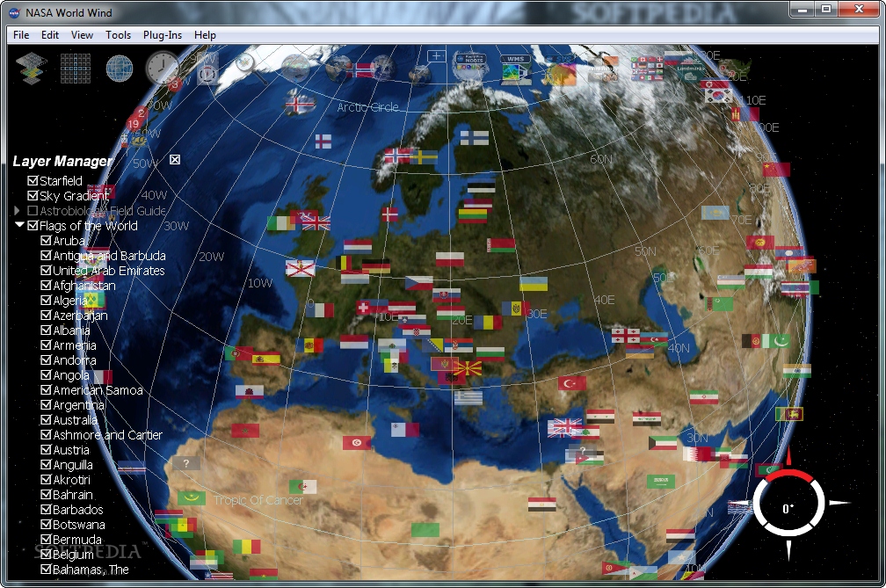The height and width of the screenshot is (588, 886).
Task: Toggle the latitude/longitude grid icon
Action: pyautogui.click(x=76, y=69)
